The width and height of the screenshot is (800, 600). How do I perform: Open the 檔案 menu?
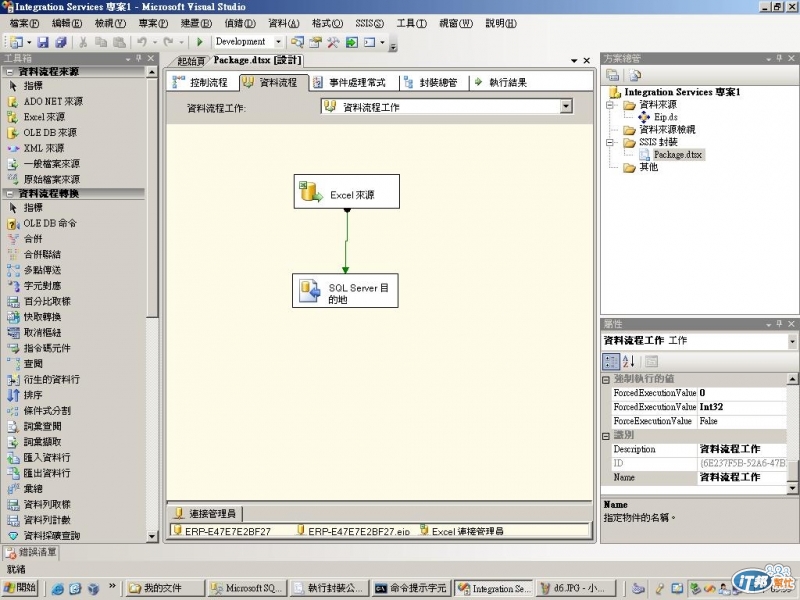point(24,23)
